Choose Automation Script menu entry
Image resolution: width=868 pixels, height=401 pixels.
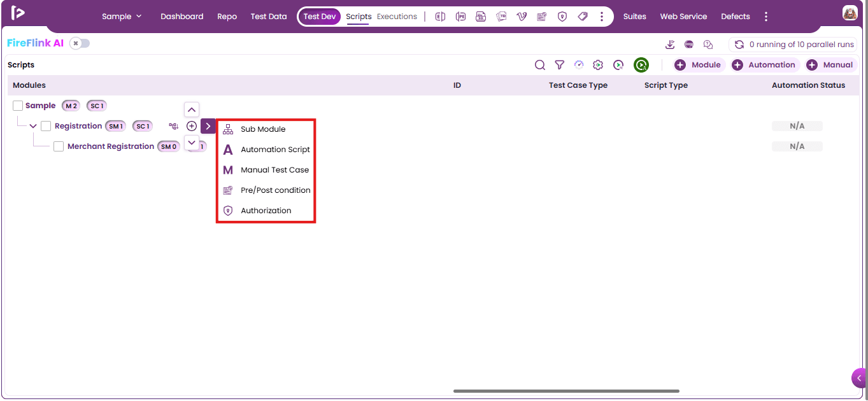pyautogui.click(x=266, y=150)
